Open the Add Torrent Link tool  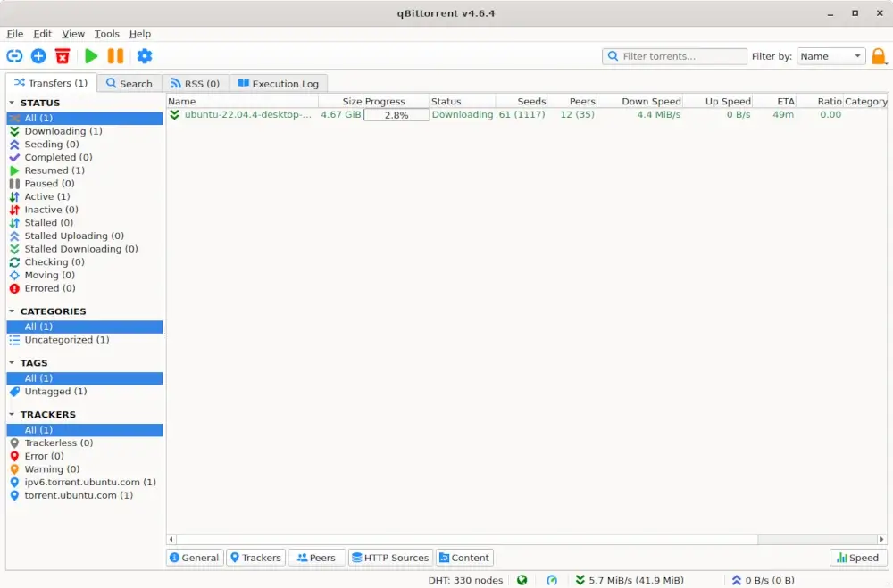(13, 55)
